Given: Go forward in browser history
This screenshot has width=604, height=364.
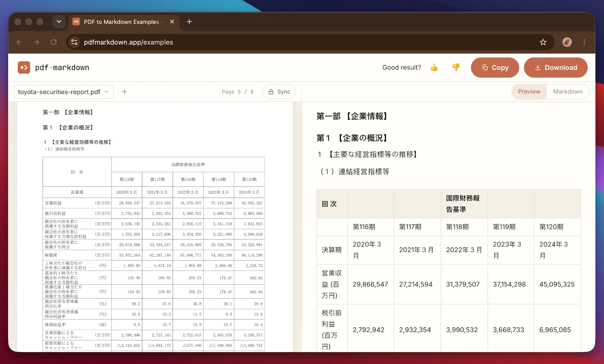Looking at the screenshot, I should coord(36,42).
